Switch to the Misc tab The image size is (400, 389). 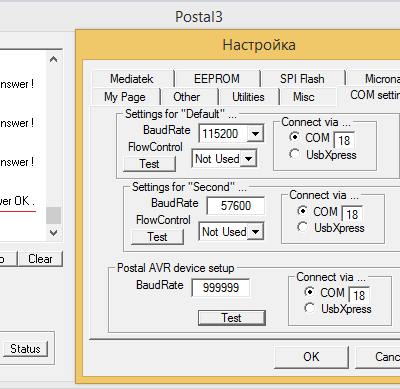pos(304,97)
